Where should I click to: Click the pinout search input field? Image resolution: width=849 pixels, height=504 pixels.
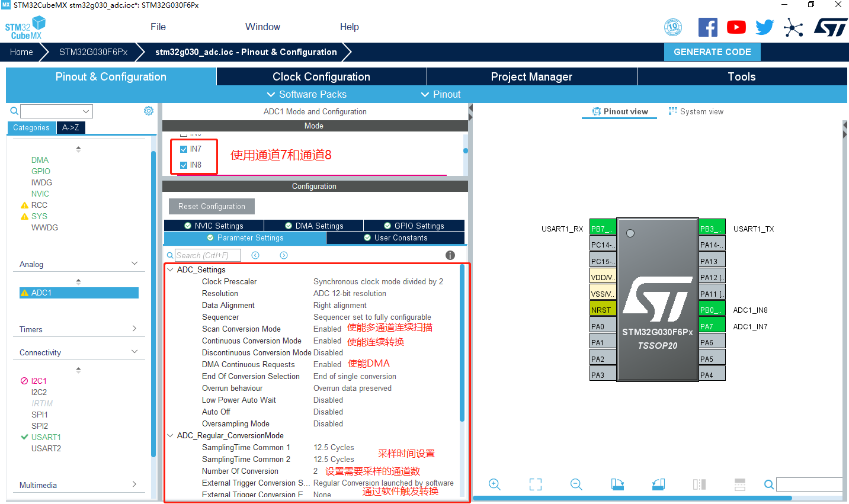(809, 484)
